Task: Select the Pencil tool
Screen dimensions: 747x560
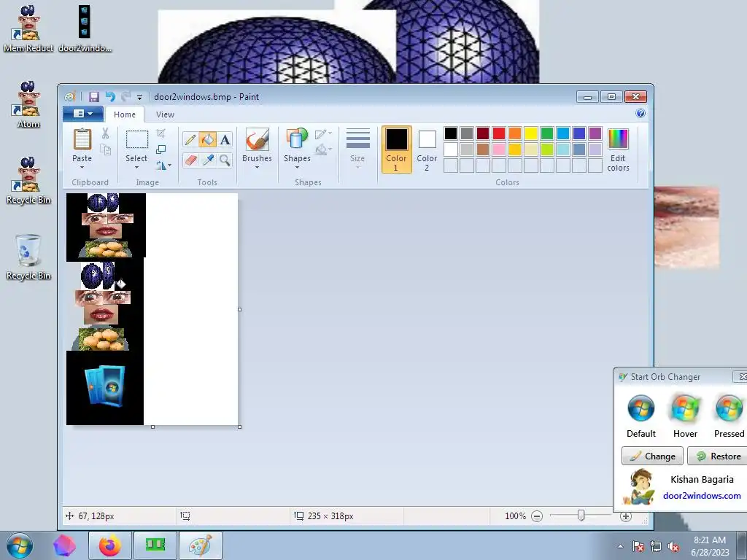Action: pos(190,139)
